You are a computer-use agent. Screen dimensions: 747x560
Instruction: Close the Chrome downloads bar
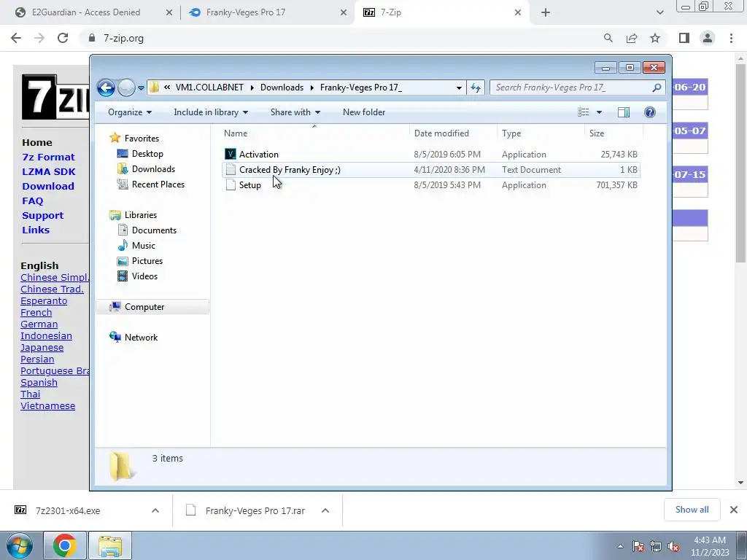734,510
